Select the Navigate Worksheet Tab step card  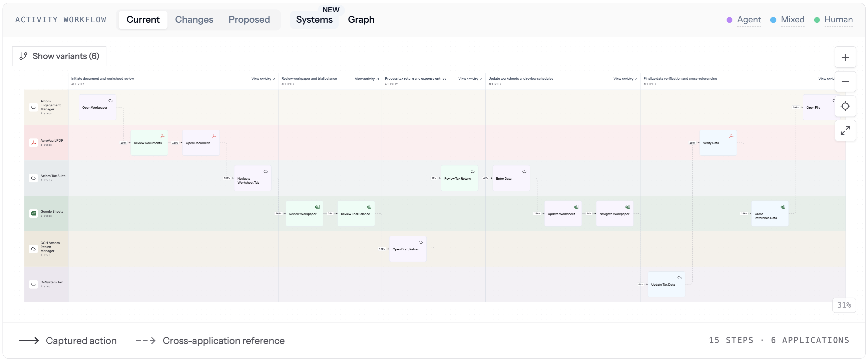253,178
